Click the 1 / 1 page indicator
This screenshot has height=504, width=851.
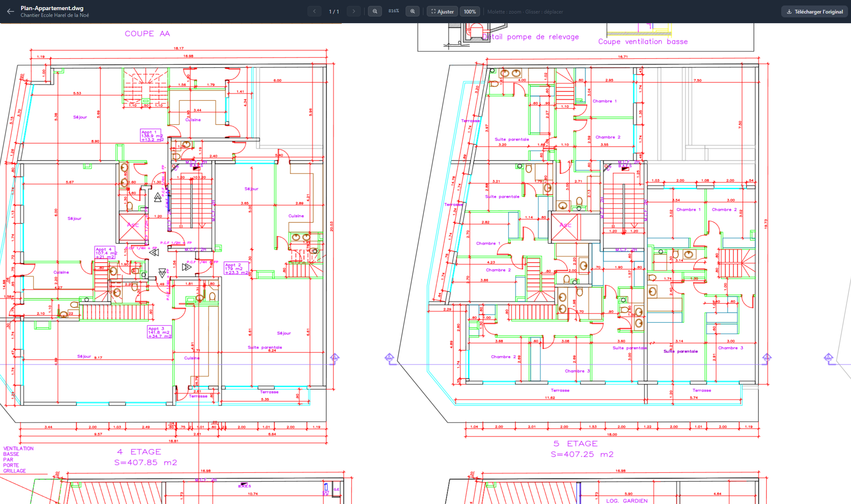pyautogui.click(x=334, y=11)
